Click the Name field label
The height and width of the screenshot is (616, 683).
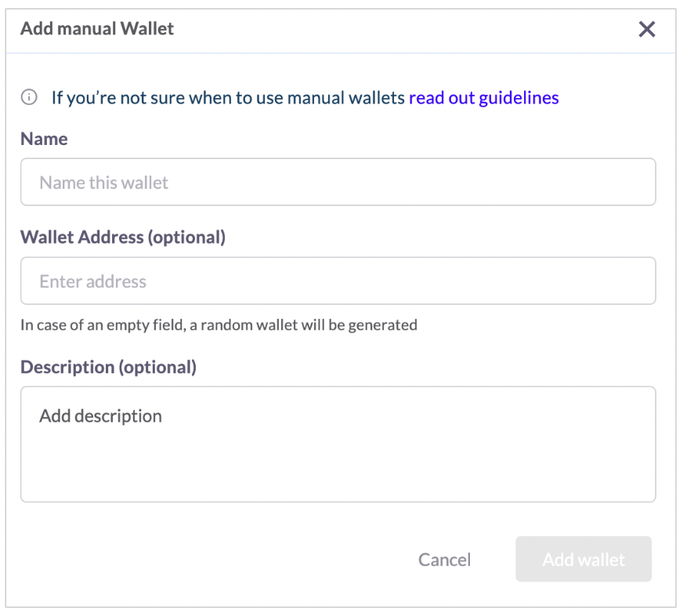tap(44, 140)
